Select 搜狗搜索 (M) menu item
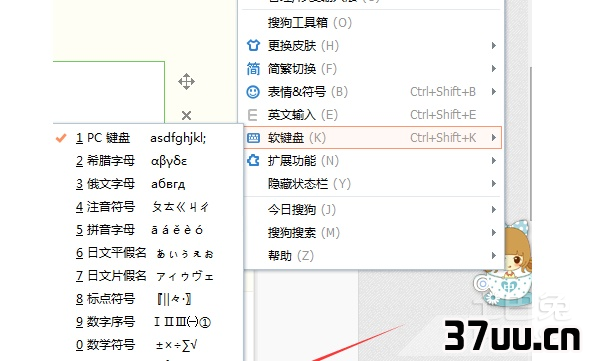Screen dimensions: 593x361 [x=372, y=232]
